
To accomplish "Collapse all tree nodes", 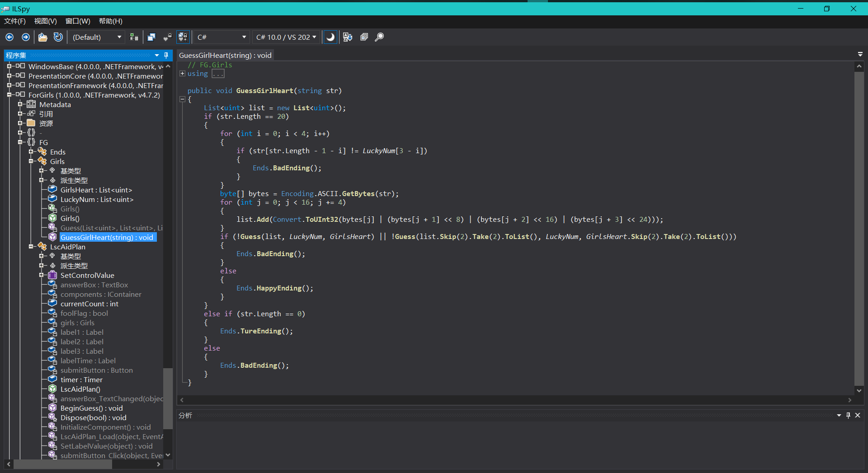I will [364, 37].
